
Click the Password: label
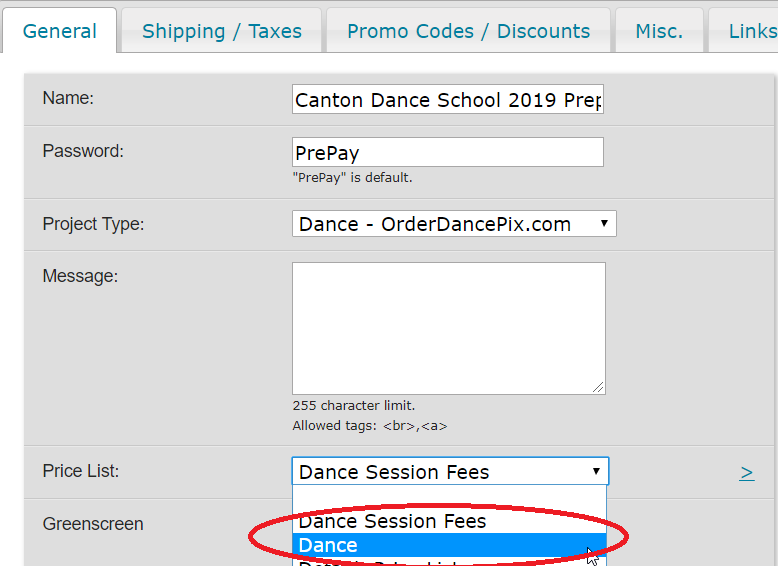click(83, 151)
